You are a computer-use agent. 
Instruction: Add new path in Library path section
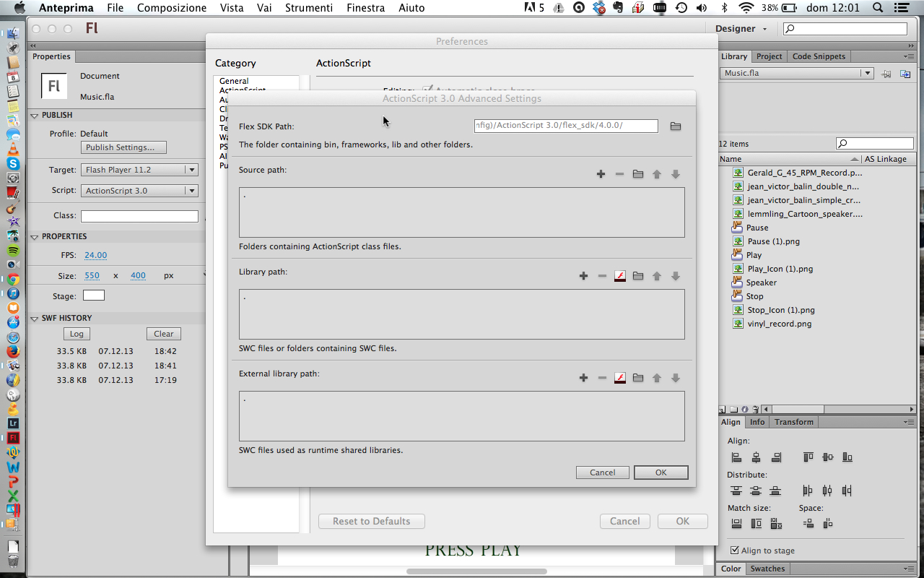tap(583, 276)
